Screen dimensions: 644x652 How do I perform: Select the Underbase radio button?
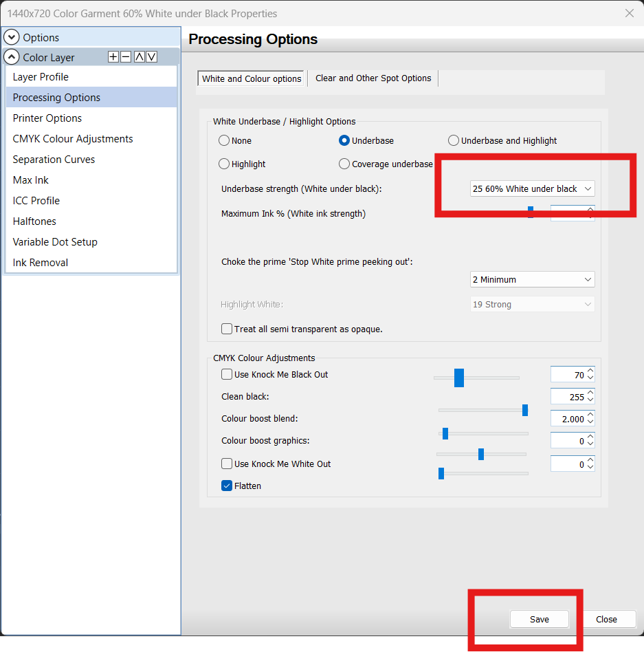click(x=344, y=140)
